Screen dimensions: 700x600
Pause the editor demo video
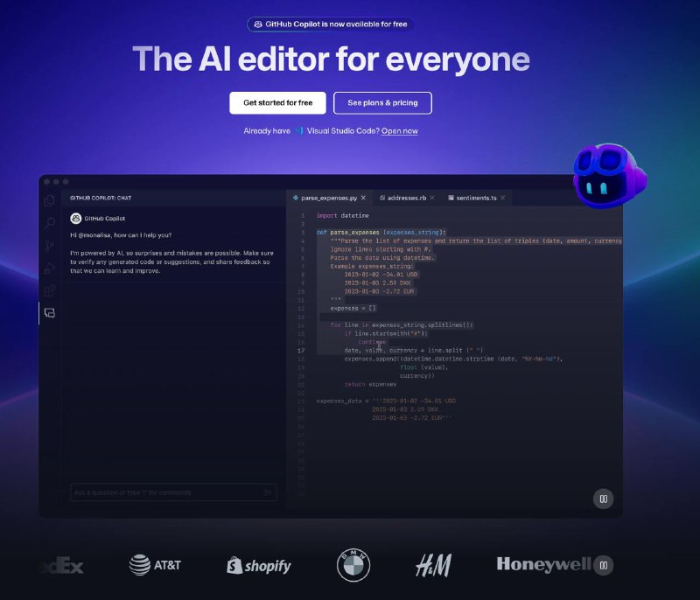pyautogui.click(x=603, y=499)
